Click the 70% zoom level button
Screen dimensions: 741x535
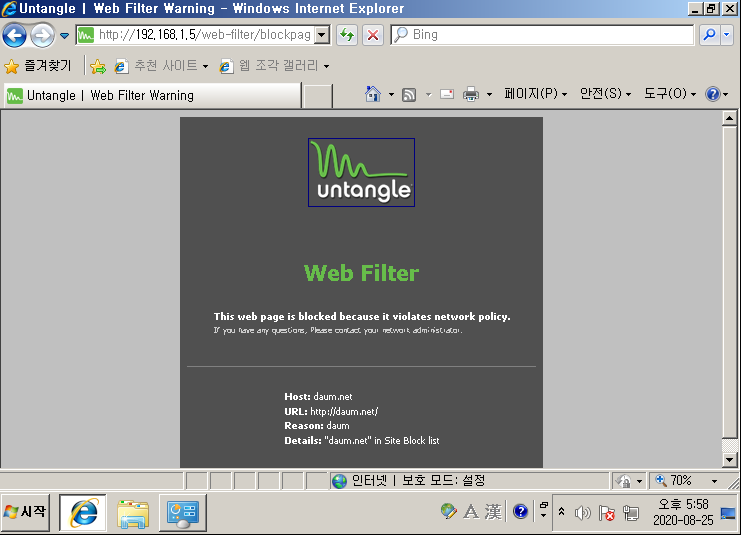pos(674,481)
